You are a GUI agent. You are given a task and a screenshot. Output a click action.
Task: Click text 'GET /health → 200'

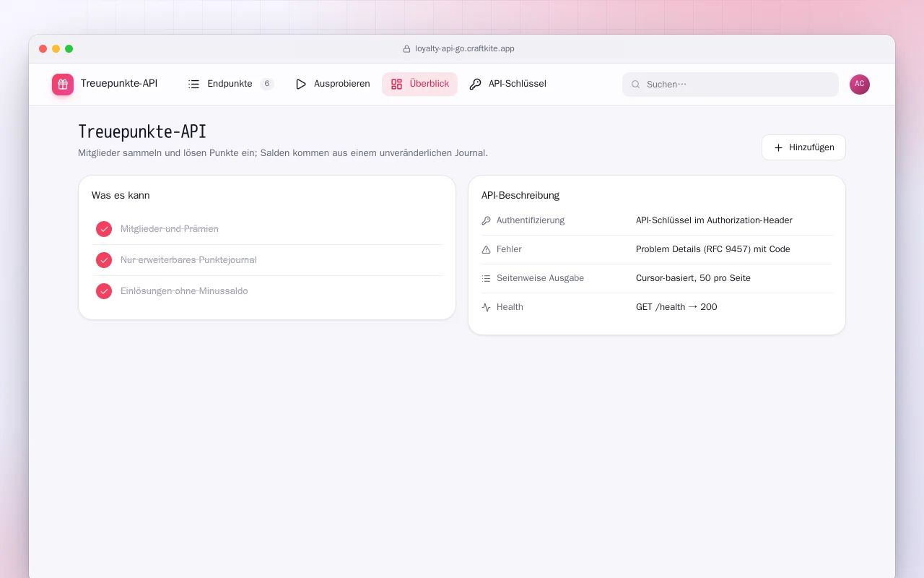[676, 307]
